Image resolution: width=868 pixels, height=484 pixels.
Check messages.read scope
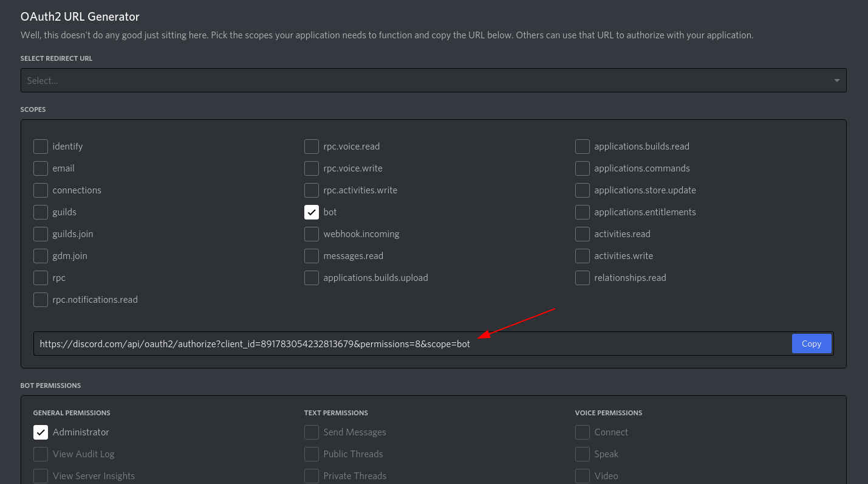312,256
